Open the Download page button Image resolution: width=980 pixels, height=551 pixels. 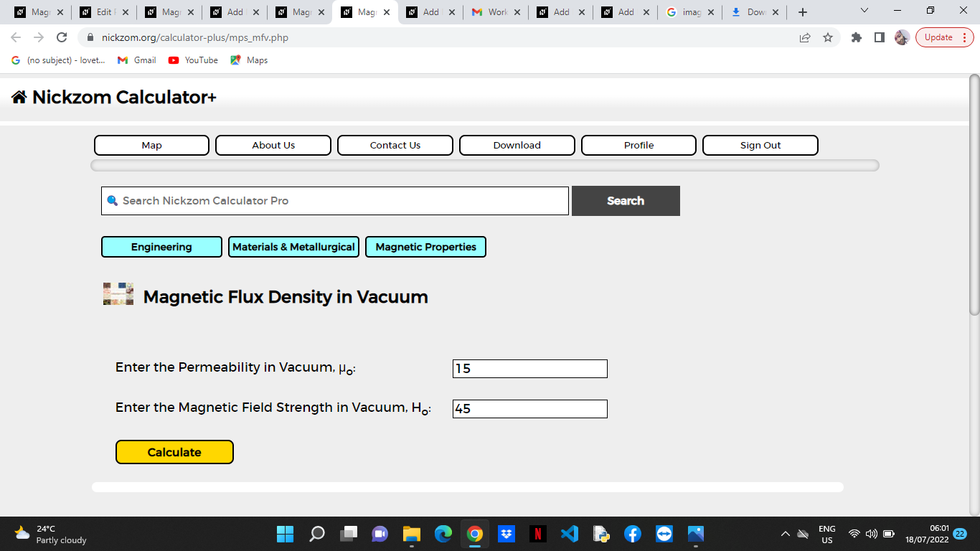click(517, 145)
